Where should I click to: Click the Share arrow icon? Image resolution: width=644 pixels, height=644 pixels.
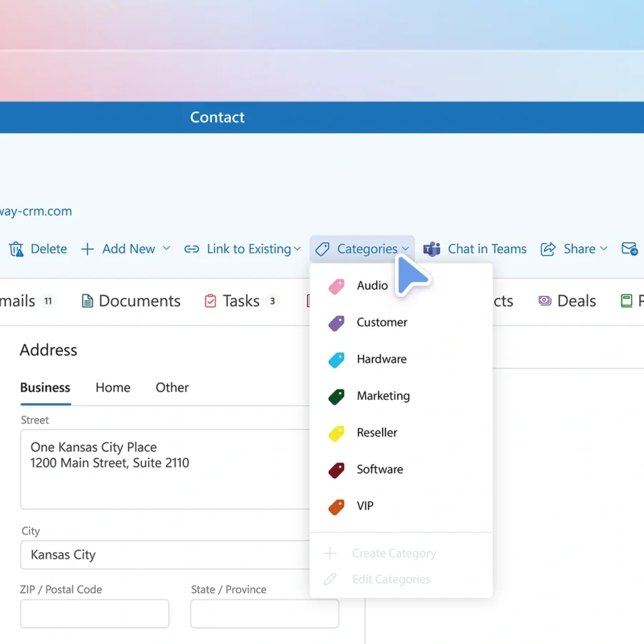pos(548,249)
